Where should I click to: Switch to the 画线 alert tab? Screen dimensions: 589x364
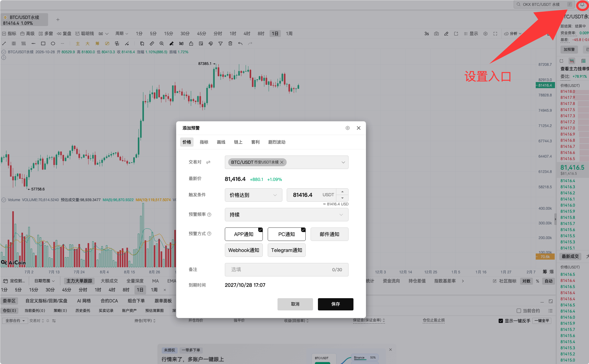(x=221, y=142)
